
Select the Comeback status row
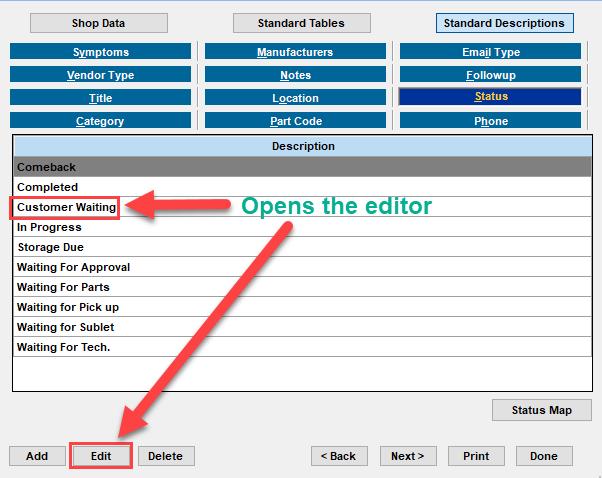pyautogui.click(x=300, y=167)
